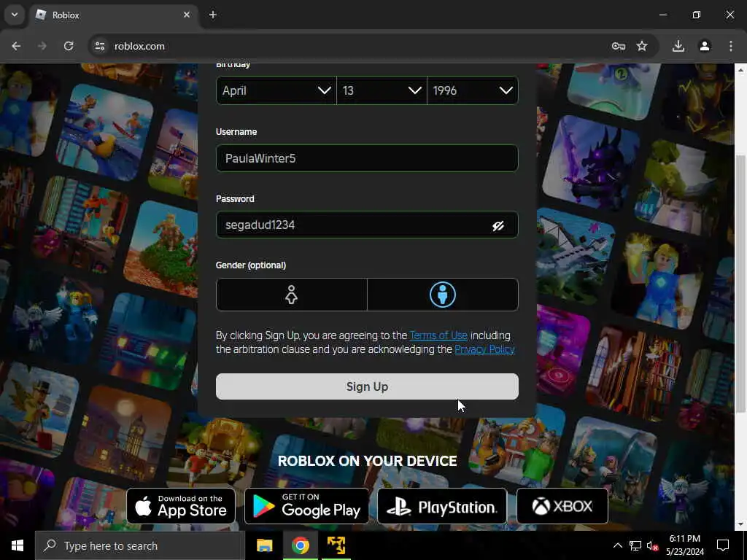The width and height of the screenshot is (747, 560).
Task: Open the birthday month dropdown showing April
Action: (276, 90)
